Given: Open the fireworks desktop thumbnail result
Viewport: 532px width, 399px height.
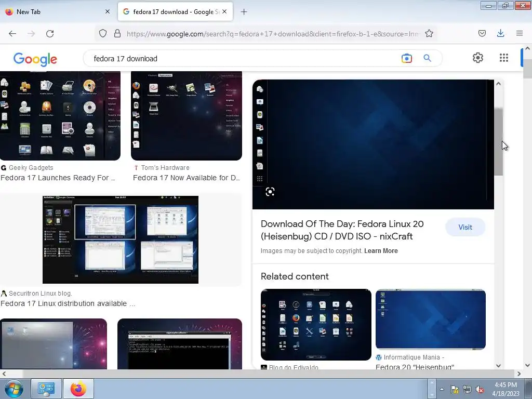Looking at the screenshot, I should click(54, 344).
